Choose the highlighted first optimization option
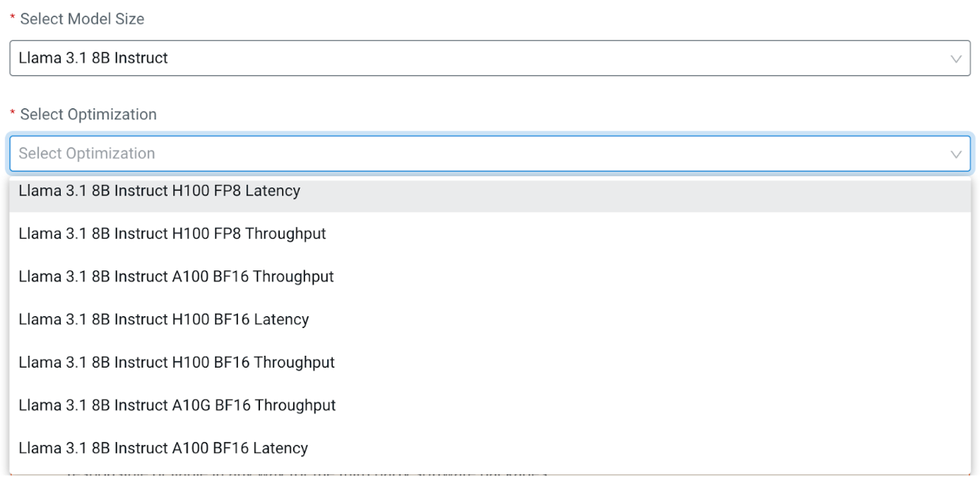This screenshot has width=980, height=487. point(159,191)
